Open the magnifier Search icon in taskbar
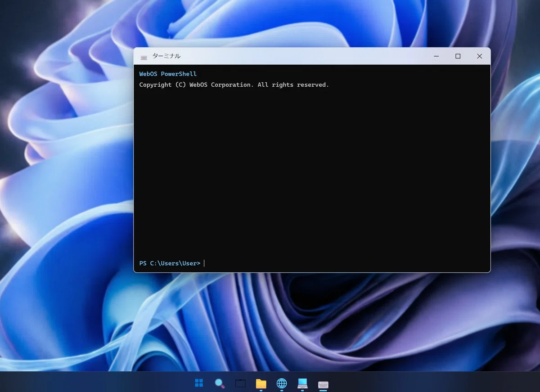The width and height of the screenshot is (540, 392). [x=220, y=383]
